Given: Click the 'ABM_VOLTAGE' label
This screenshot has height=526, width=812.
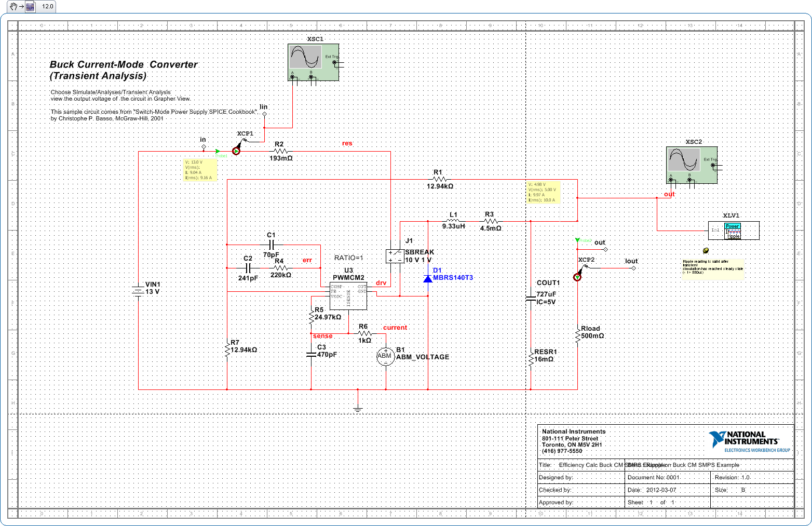Looking at the screenshot, I should [x=423, y=357].
